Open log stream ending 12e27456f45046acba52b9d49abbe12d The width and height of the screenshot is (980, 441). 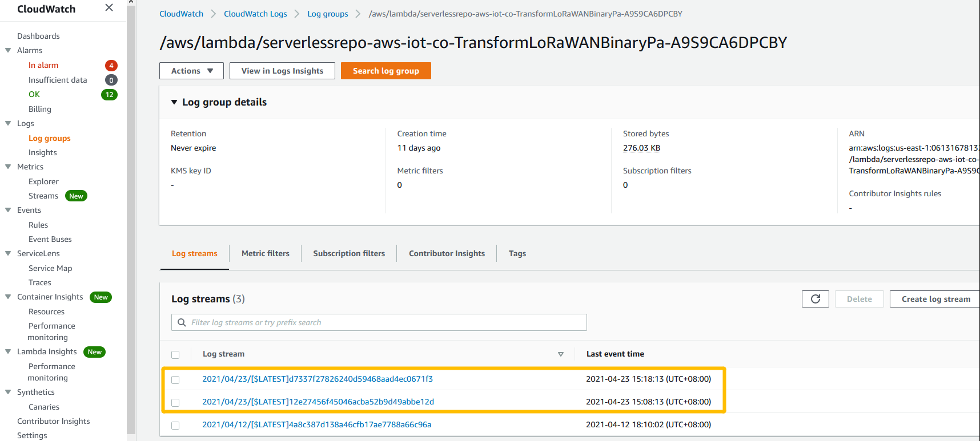[x=318, y=402]
